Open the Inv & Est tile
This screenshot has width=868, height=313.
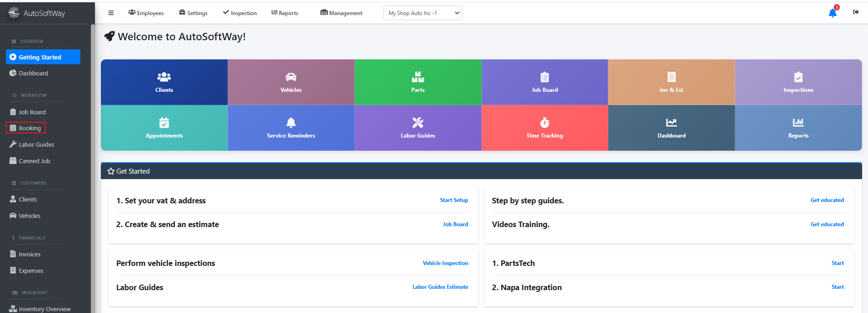(x=671, y=82)
